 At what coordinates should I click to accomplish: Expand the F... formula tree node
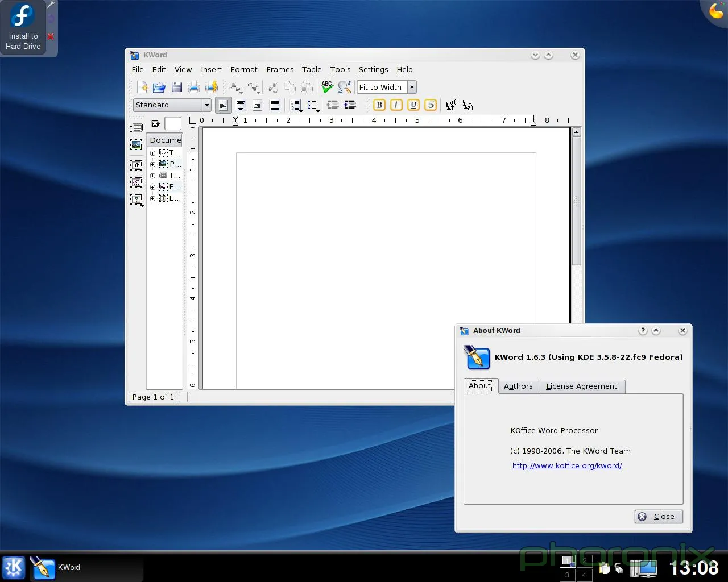point(152,187)
